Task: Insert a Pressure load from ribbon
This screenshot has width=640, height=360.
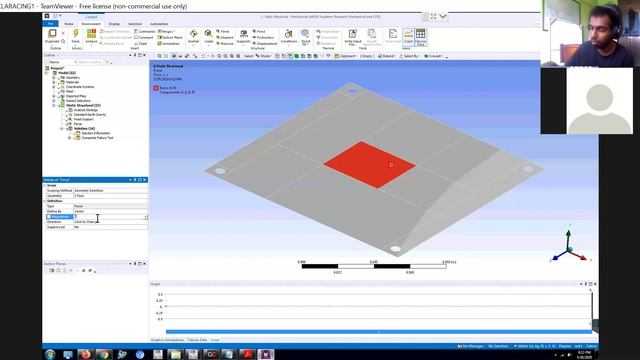Action: (224, 43)
